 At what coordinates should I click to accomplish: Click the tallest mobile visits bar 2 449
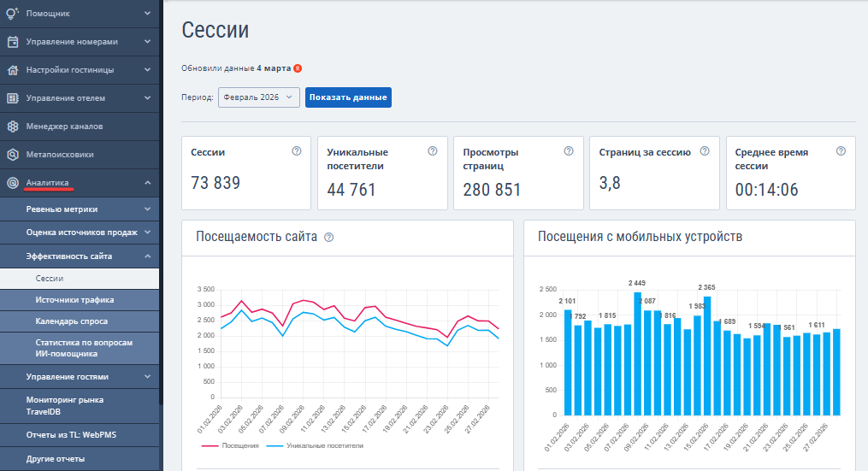637,352
